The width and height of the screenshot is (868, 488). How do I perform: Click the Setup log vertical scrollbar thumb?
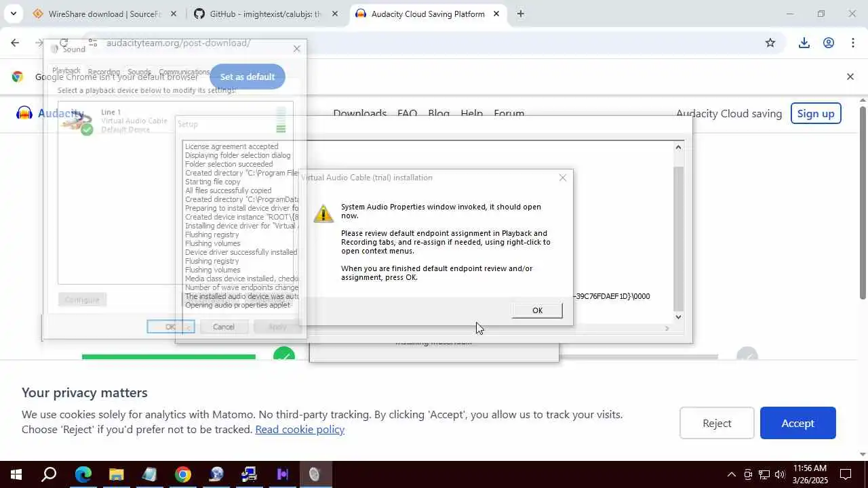point(678,238)
